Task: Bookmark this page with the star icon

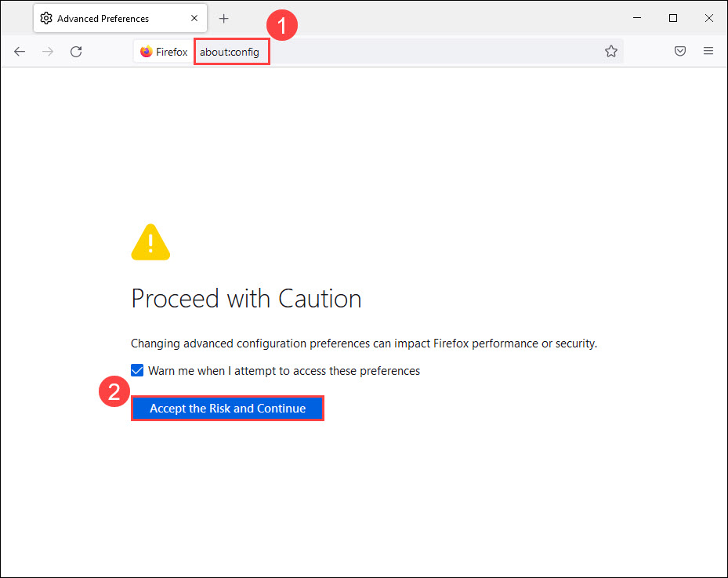Action: 611,52
